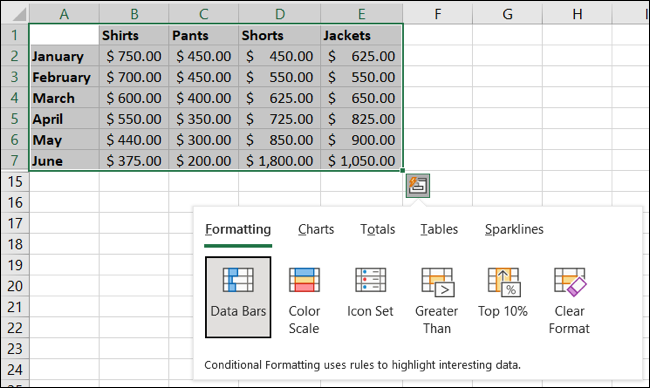Open the Sparklines tab
The height and width of the screenshot is (388, 650).
point(514,229)
